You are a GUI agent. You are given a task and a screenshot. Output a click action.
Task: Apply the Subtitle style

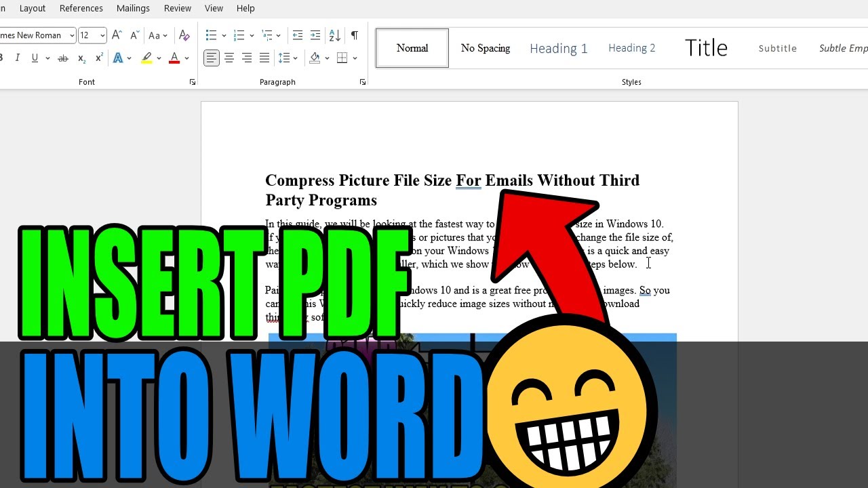(x=778, y=48)
